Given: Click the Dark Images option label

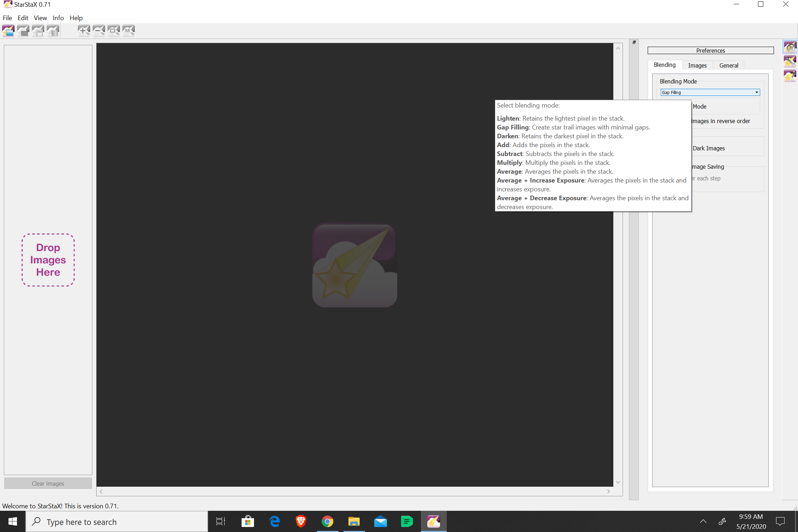Looking at the screenshot, I should tap(709, 148).
